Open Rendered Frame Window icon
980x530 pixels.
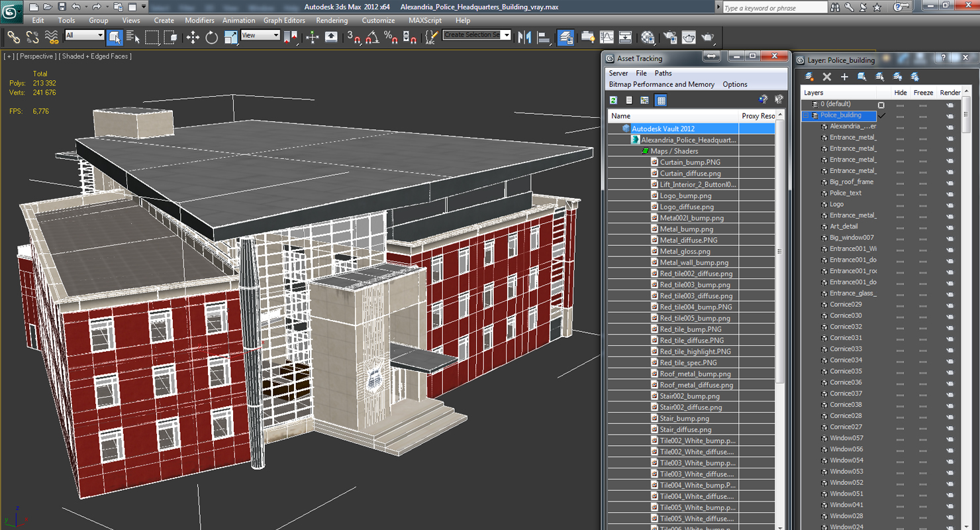click(689, 37)
